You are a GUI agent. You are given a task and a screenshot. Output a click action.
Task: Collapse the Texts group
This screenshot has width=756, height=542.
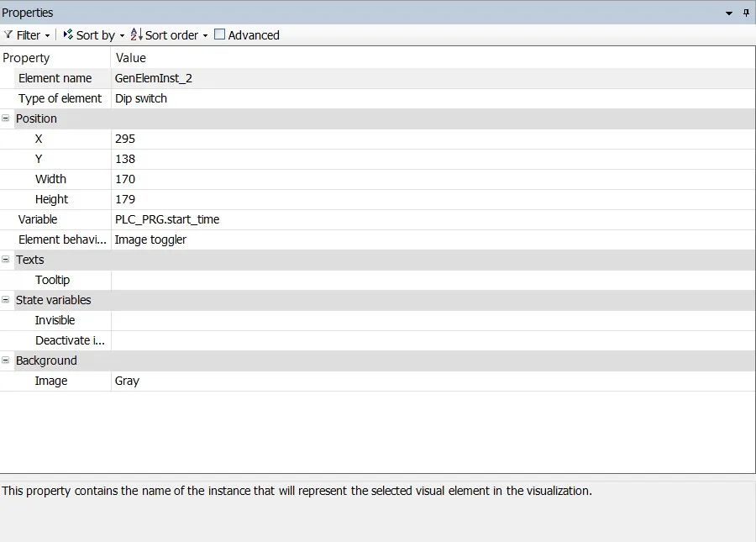(x=6, y=260)
